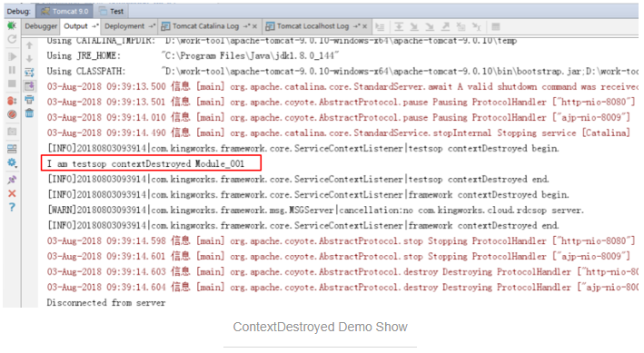644x353 pixels.
Task: Click the Get Thread Dump camera icon
Action: coord(12,132)
